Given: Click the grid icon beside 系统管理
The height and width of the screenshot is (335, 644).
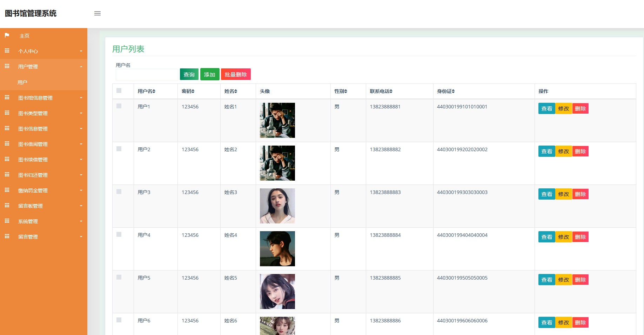Looking at the screenshot, I should coord(7,221).
